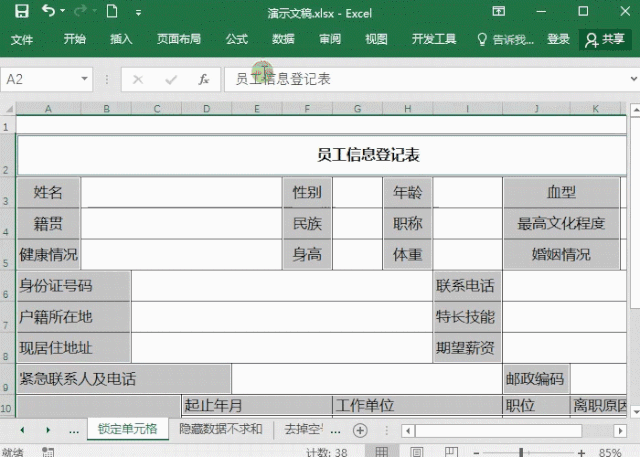Image resolution: width=640 pixels, height=457 pixels.
Task: Open the Name Box dropdown arrow
Action: point(84,79)
